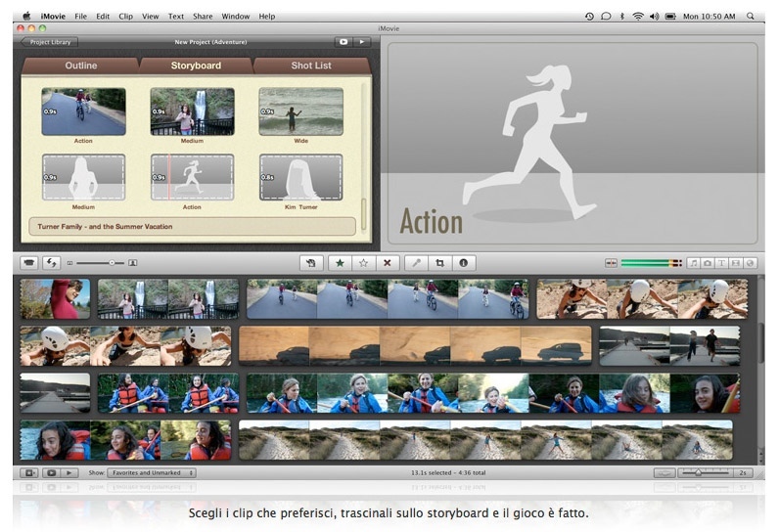
Task: Open the Window menu
Action: [236, 16]
